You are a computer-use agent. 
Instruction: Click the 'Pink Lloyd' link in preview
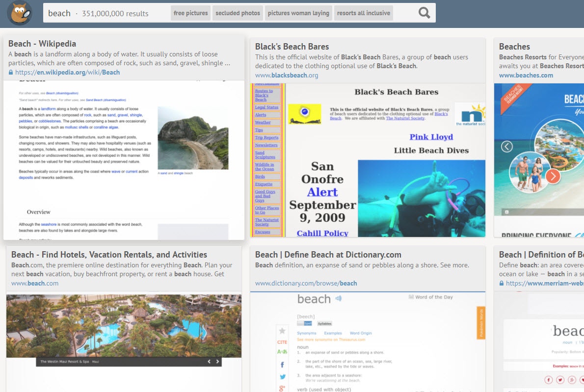click(431, 136)
